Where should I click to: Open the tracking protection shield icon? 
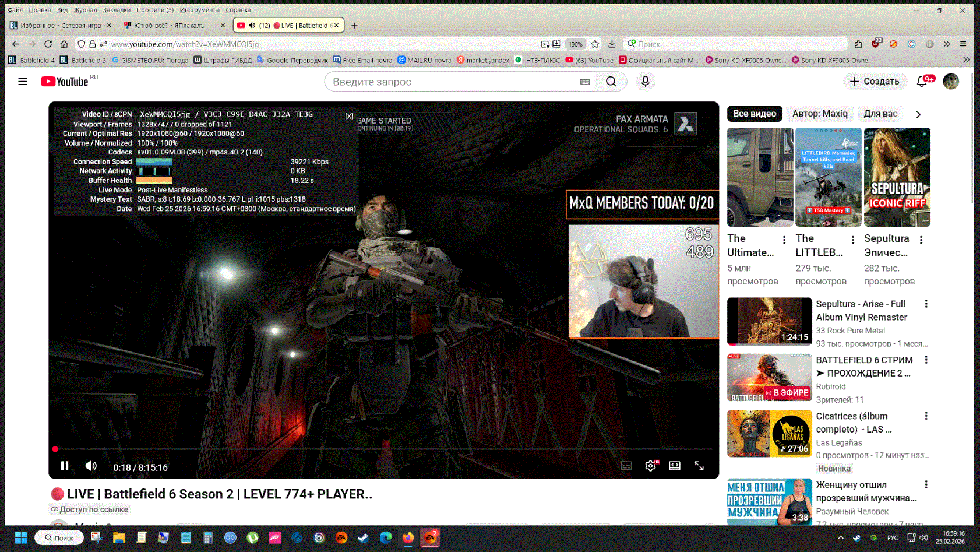click(82, 44)
